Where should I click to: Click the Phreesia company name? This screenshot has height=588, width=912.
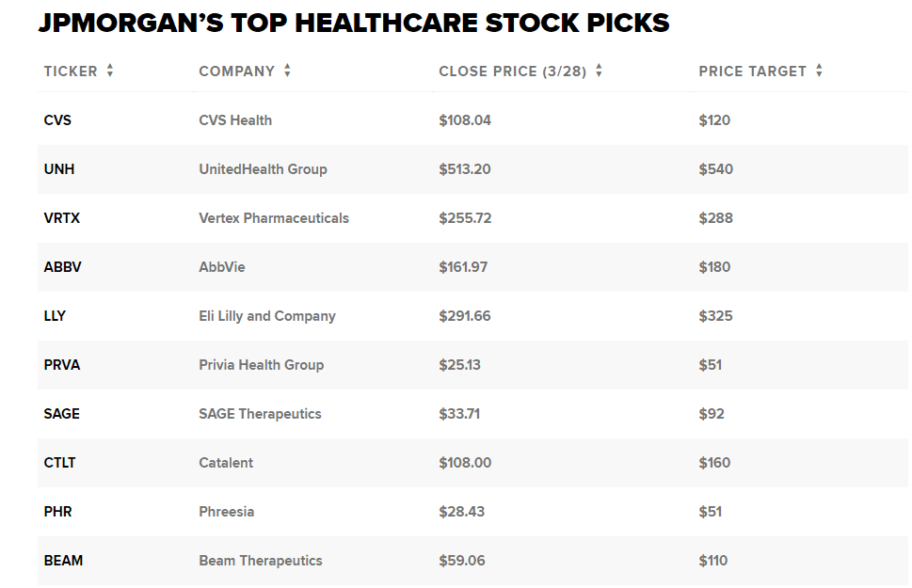click(x=227, y=512)
